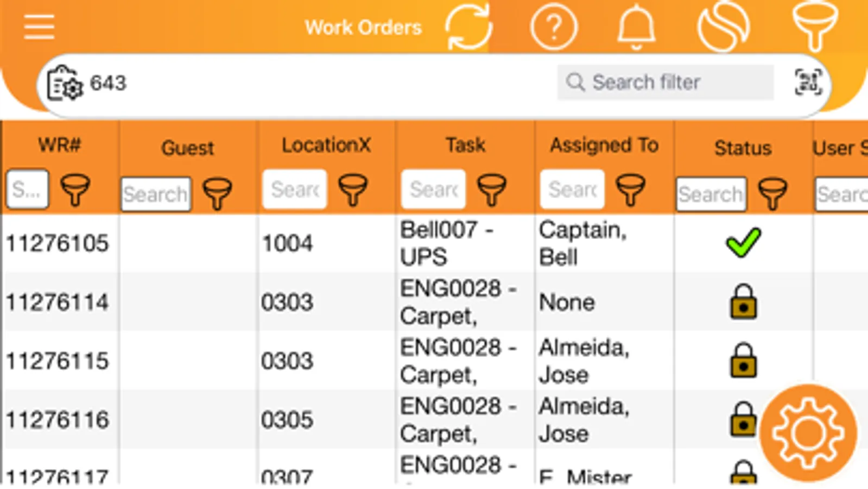
Task: Open the Assigned To column filter funnel
Action: [x=631, y=190]
